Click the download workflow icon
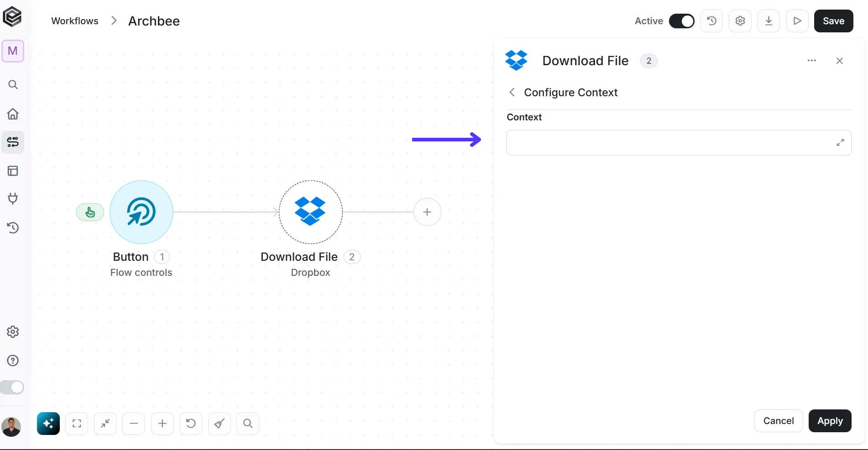The image size is (868, 450). click(769, 21)
